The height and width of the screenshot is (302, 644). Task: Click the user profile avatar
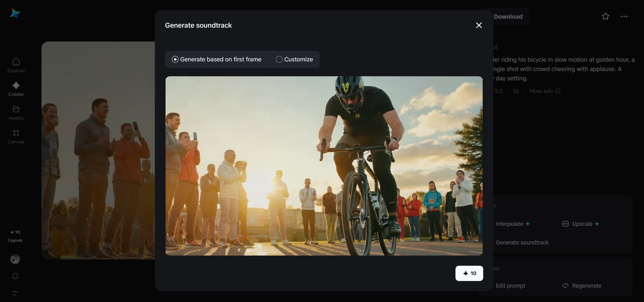[x=15, y=259]
